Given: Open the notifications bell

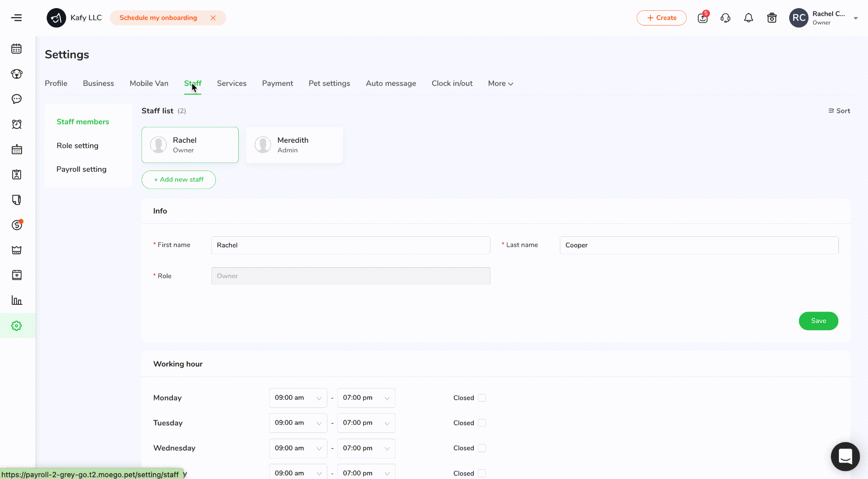Looking at the screenshot, I should [x=748, y=17].
